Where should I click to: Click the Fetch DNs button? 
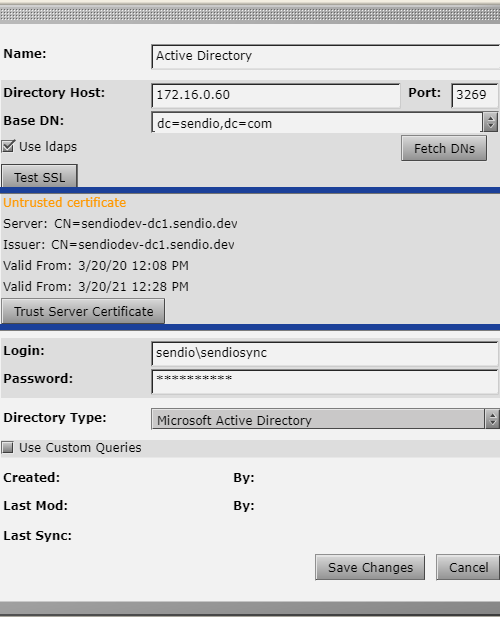(x=444, y=148)
